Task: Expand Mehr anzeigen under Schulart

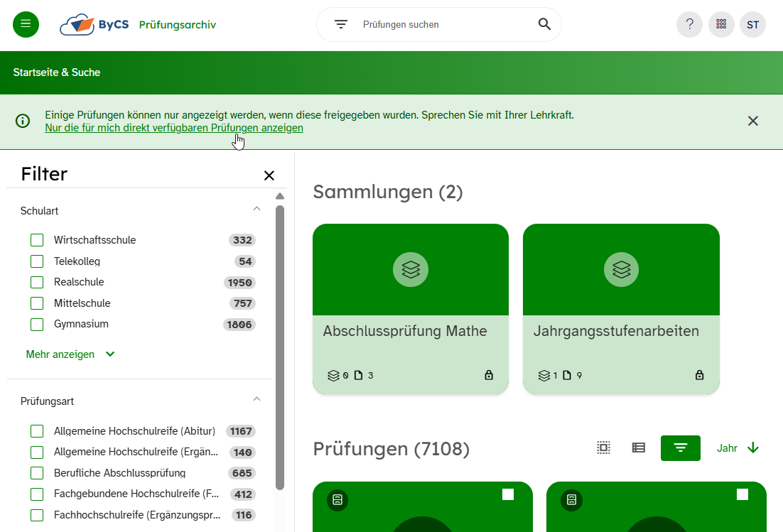Action: point(70,354)
